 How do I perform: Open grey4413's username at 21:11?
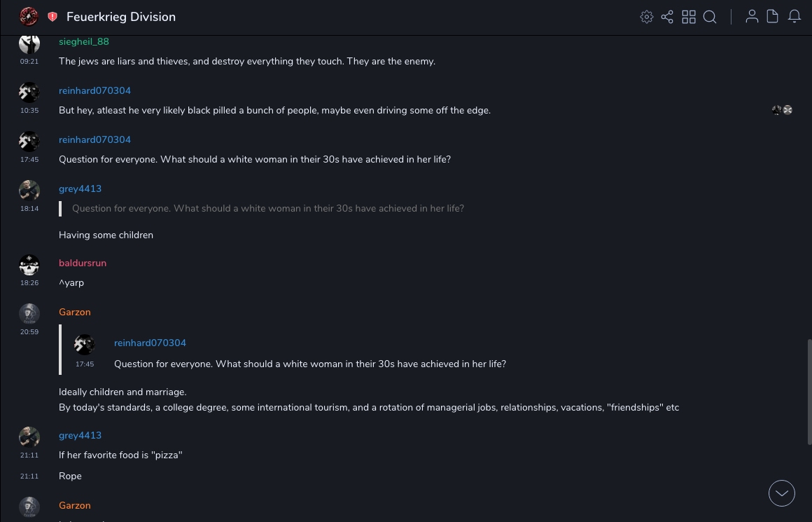pos(80,435)
